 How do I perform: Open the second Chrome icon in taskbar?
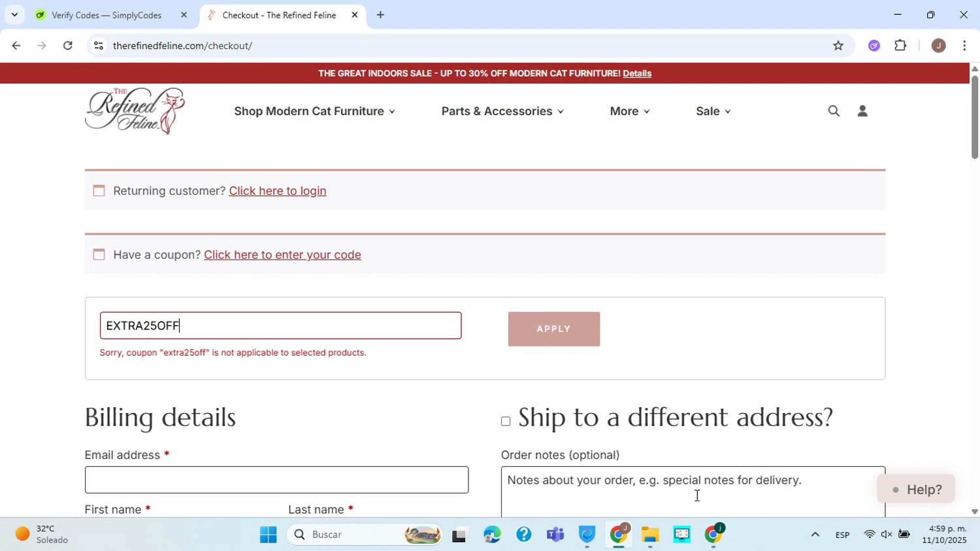[x=714, y=535]
